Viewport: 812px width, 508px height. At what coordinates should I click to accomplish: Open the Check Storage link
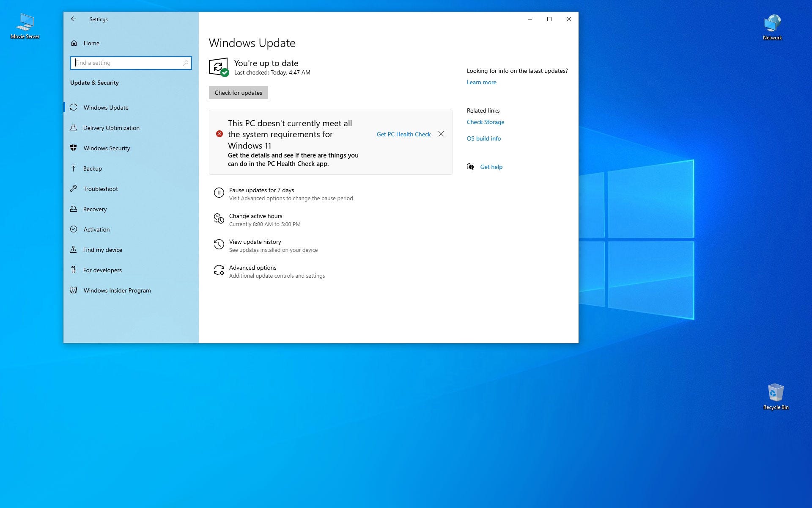(x=486, y=122)
